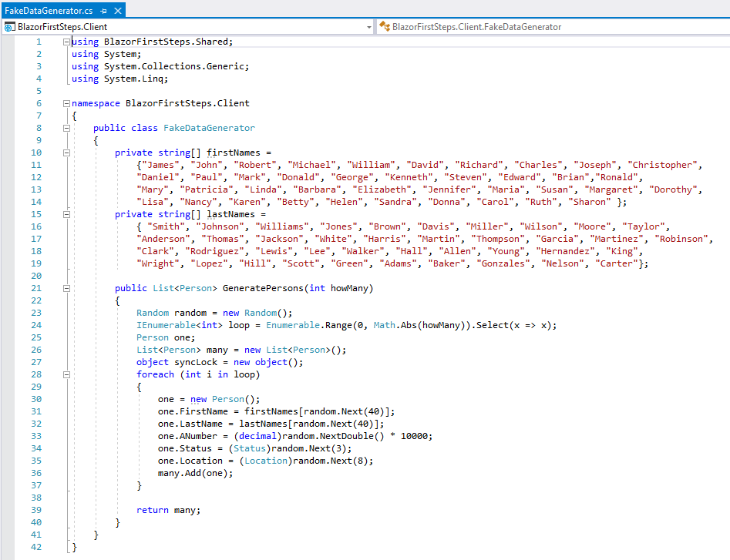730x560 pixels.
Task: Close the FakeDataGenerator.cs tab
Action: 118,11
